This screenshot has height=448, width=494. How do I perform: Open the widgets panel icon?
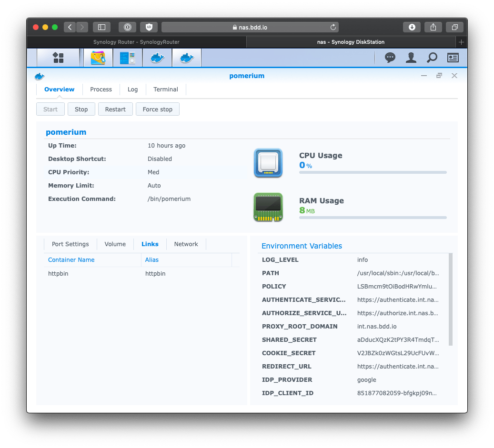pos(453,57)
